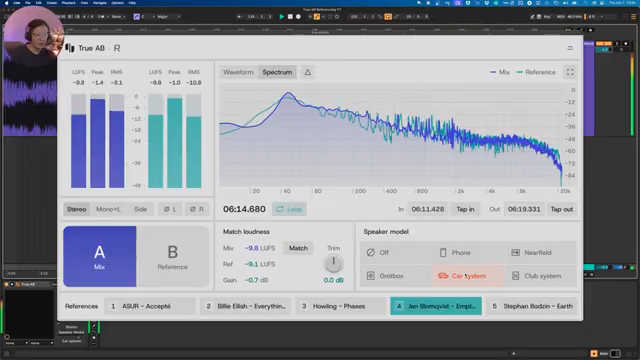Switch to Mono+L monitoring mode
Image resolution: width=640 pixels, height=360 pixels.
point(108,209)
